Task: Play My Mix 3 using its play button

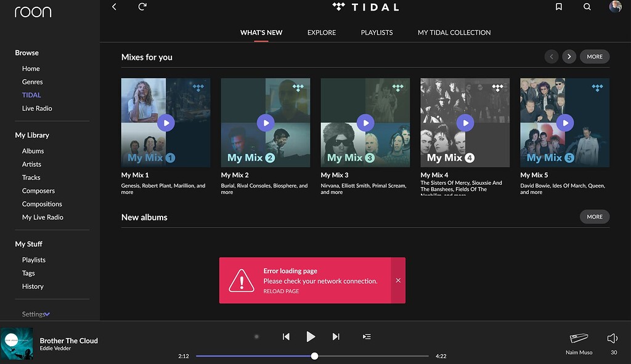Action: [x=365, y=123]
